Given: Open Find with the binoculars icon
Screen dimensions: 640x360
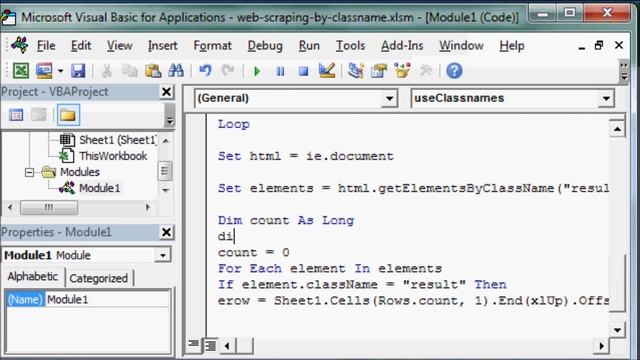Looking at the screenshot, I should point(176,71).
